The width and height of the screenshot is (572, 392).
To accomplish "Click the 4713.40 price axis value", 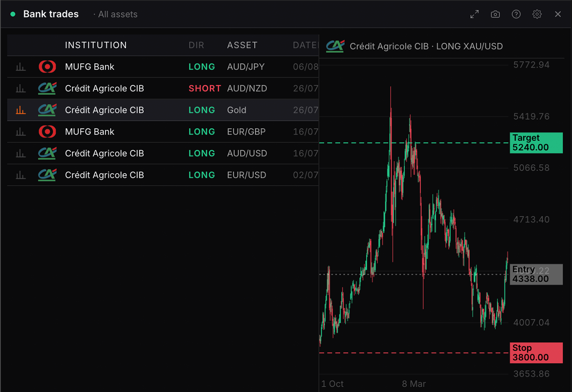I will [531, 219].
